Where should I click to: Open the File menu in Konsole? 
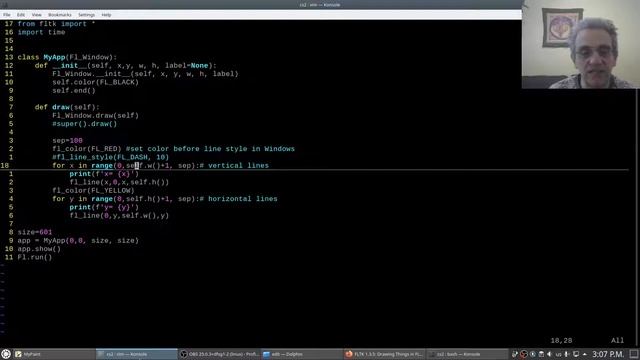pos(7,15)
